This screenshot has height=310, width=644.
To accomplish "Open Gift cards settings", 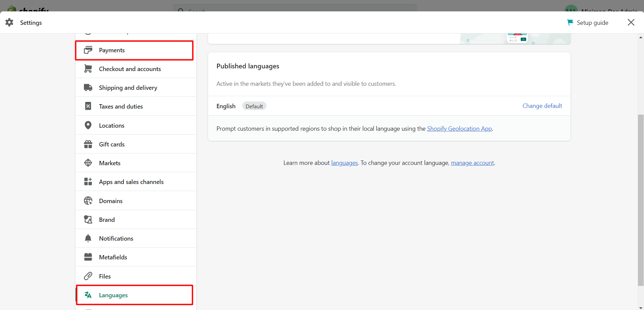I will pos(136,144).
